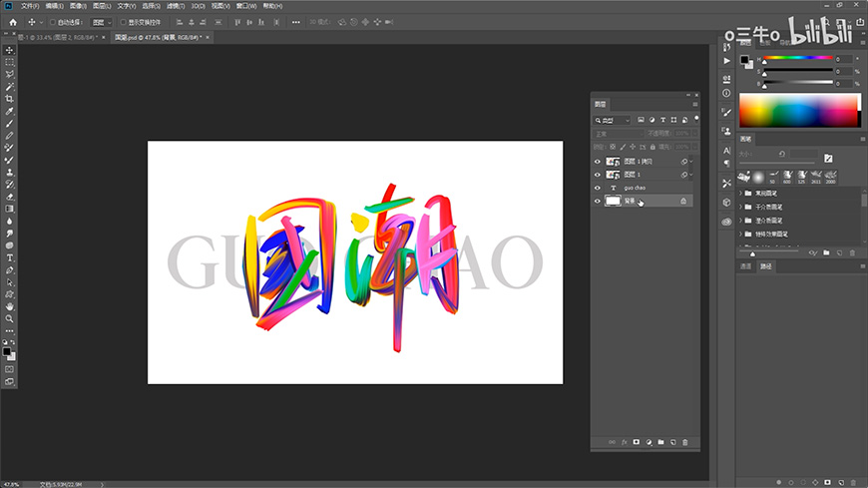Switch to the 通道 panel tab
Screen dimensions: 868x488
746,266
